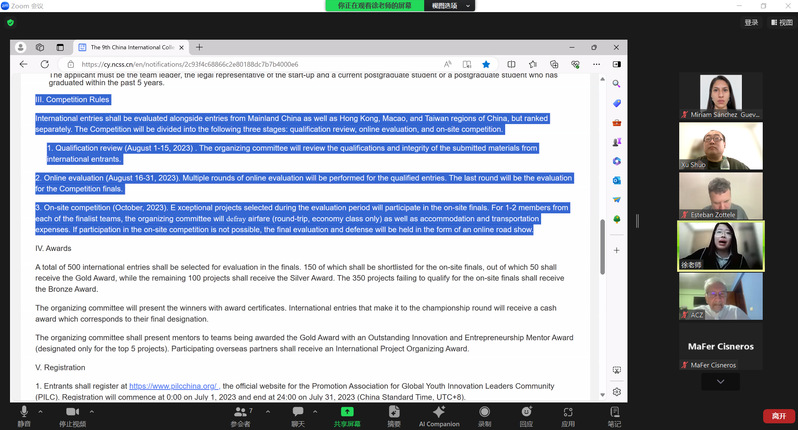The image size is (798, 430).
Task: Open sidebar Outlook icon
Action: tap(616, 180)
